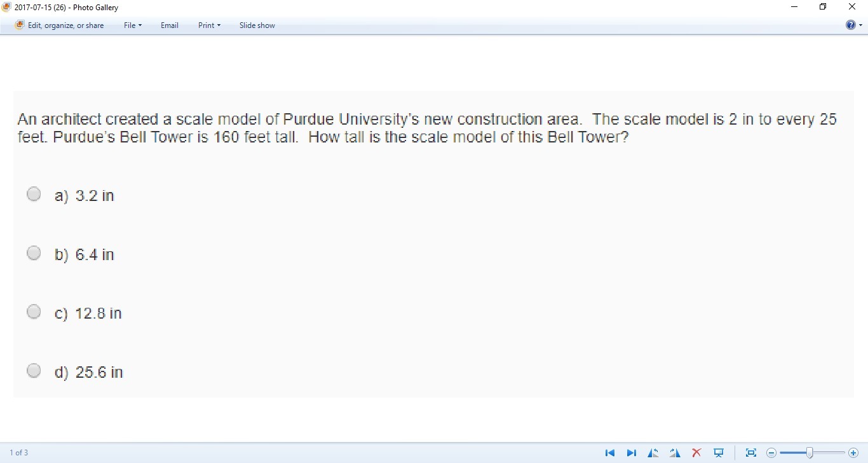Open the Edit, organize, or share option

[59, 25]
